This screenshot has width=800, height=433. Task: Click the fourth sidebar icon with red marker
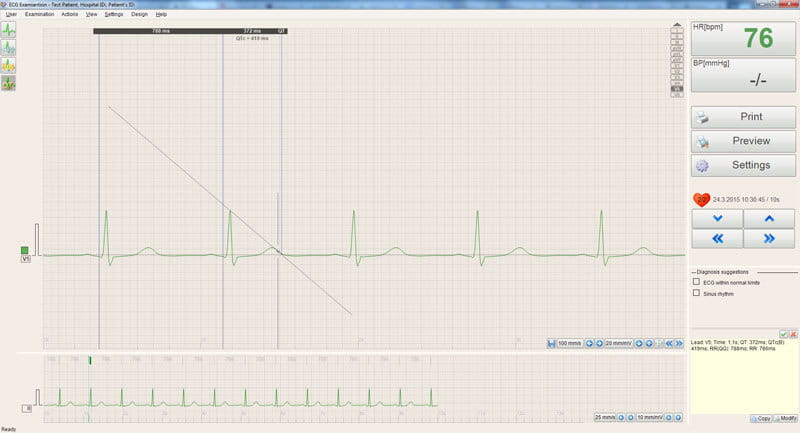pos(9,83)
